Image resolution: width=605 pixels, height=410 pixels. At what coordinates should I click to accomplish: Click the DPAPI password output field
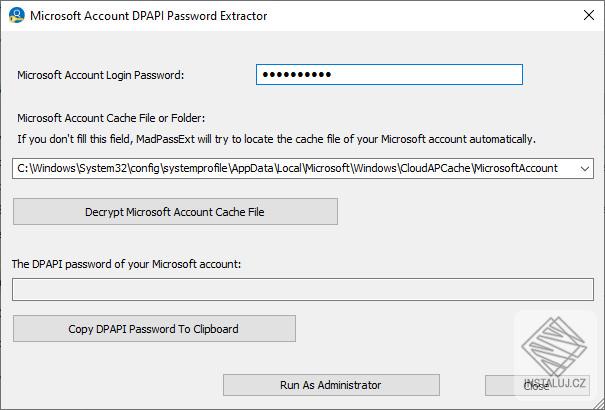tap(302, 290)
